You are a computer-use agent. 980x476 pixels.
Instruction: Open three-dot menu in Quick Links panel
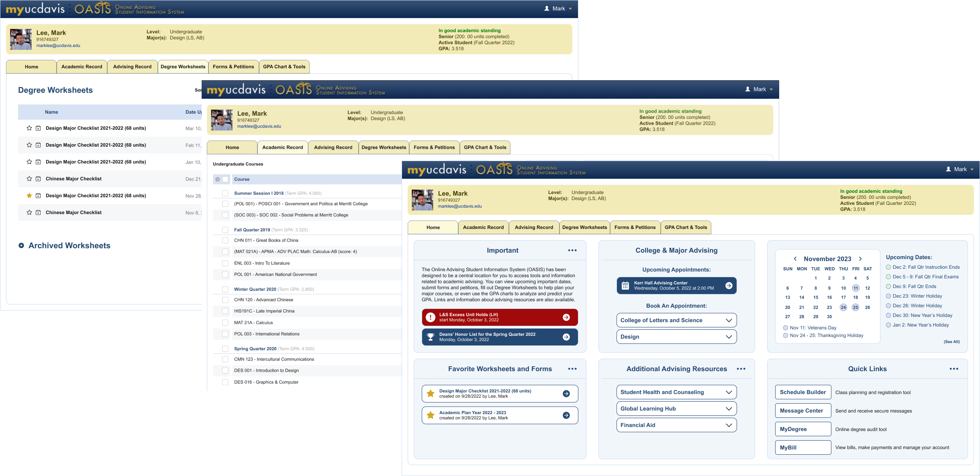954,369
